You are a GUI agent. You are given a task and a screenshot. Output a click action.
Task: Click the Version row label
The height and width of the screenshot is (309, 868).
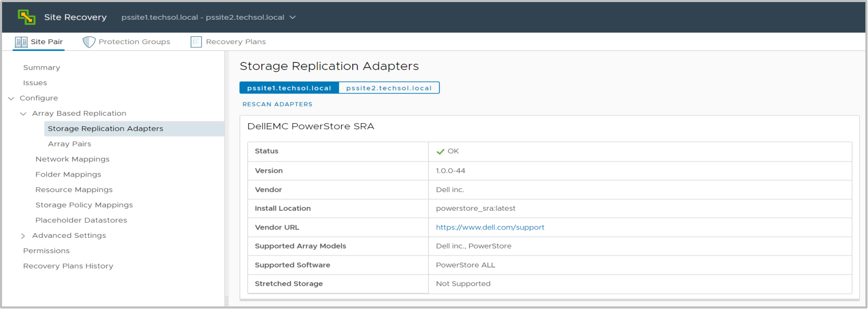(269, 171)
